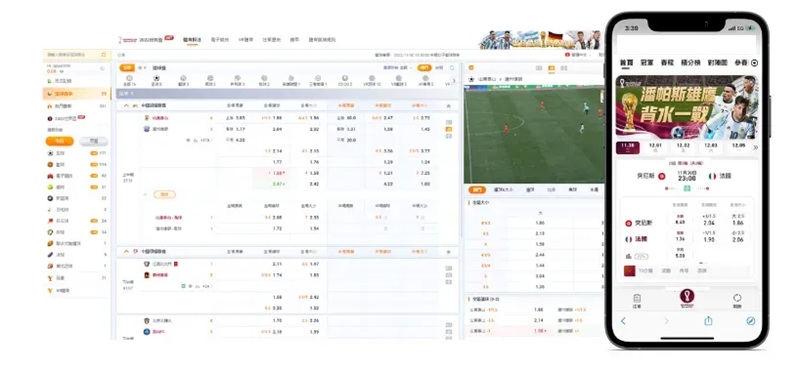Select the 12.01 date tab on phone
Image resolution: width=800 pixels, height=370 pixels.
pos(655,147)
